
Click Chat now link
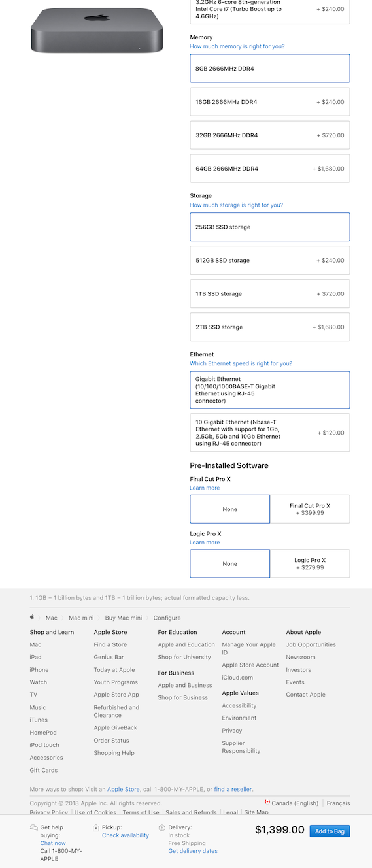(x=53, y=843)
